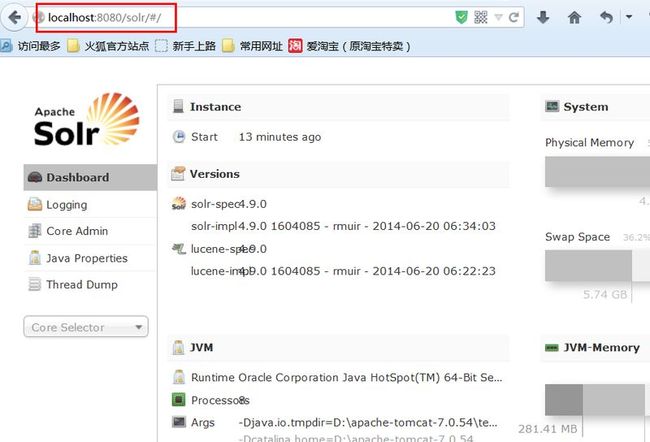The height and width of the screenshot is (442, 650).
Task: Click solr-impl version 4.9.0 1604085 text
Action: pyautogui.click(x=366, y=226)
